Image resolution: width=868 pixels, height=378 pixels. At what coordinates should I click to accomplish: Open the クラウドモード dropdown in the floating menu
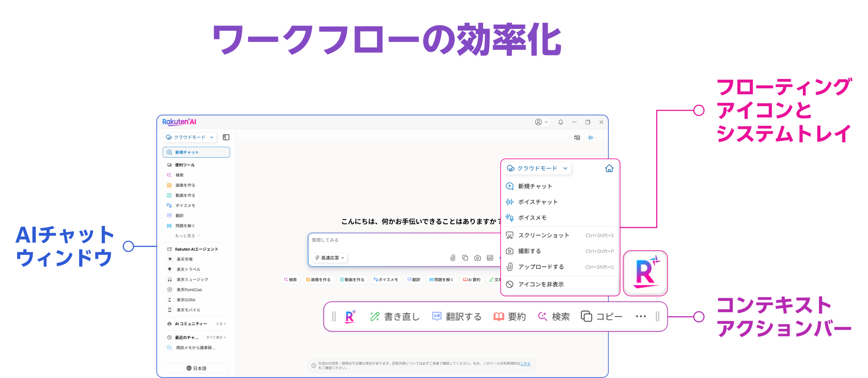point(537,168)
